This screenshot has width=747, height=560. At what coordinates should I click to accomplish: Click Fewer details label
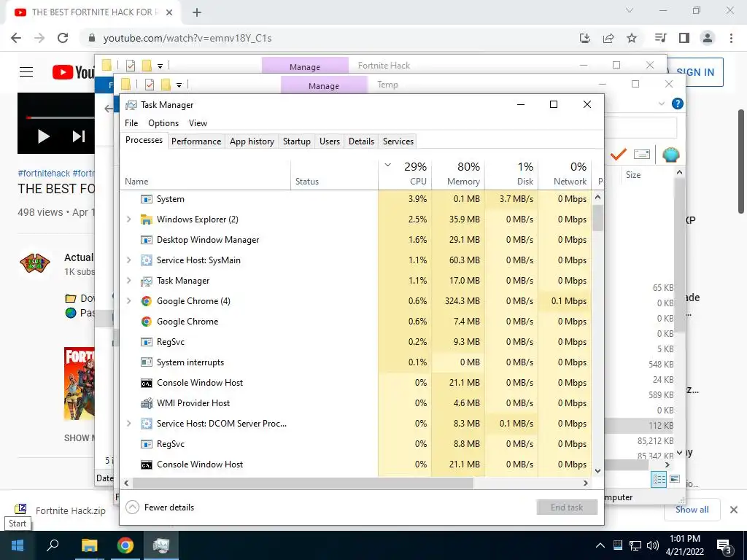(169, 507)
